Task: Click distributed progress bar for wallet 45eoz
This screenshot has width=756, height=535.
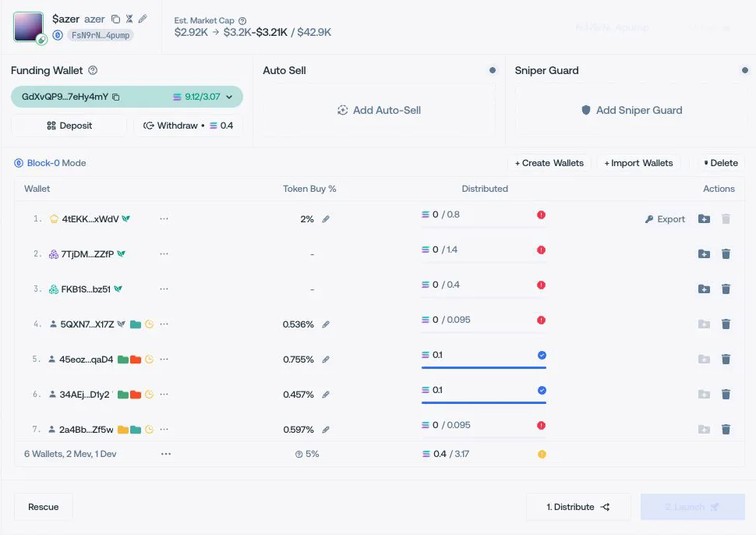Action: coord(483,367)
